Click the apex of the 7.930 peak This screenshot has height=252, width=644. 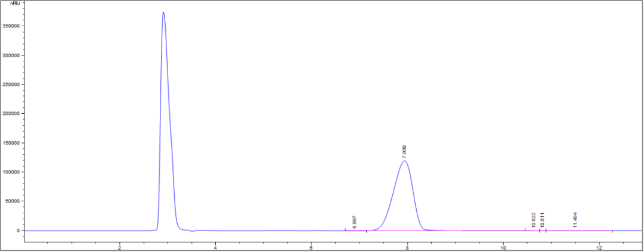405,161
